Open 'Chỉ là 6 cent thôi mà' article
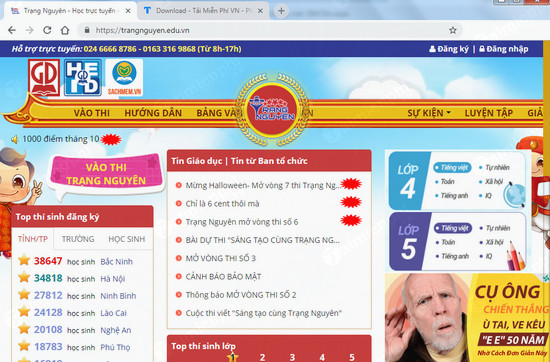 222,203
